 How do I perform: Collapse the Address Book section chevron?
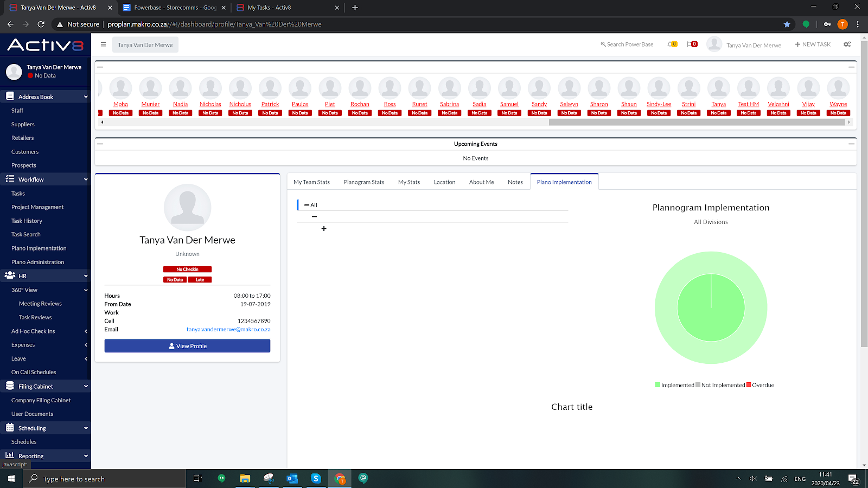(x=86, y=97)
